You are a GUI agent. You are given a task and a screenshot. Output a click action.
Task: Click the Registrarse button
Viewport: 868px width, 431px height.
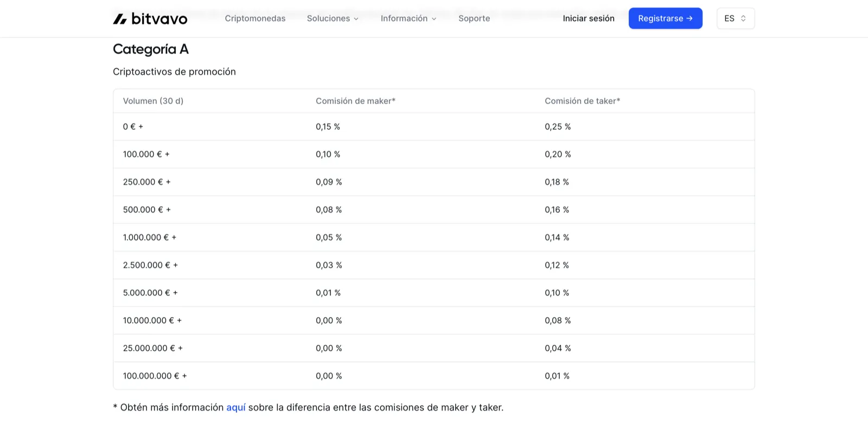[x=666, y=18]
